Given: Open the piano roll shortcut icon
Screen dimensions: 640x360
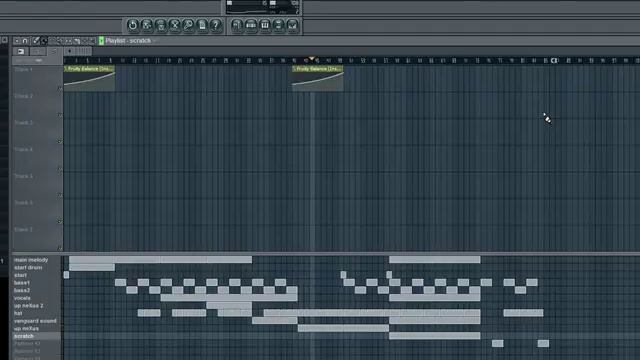Looking at the screenshot, I should pyautogui.click(x=264, y=25).
